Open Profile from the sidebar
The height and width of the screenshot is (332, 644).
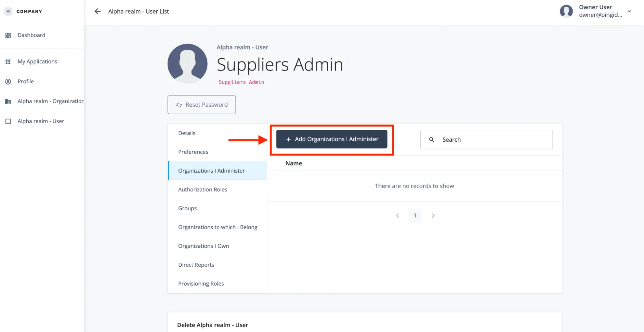26,81
